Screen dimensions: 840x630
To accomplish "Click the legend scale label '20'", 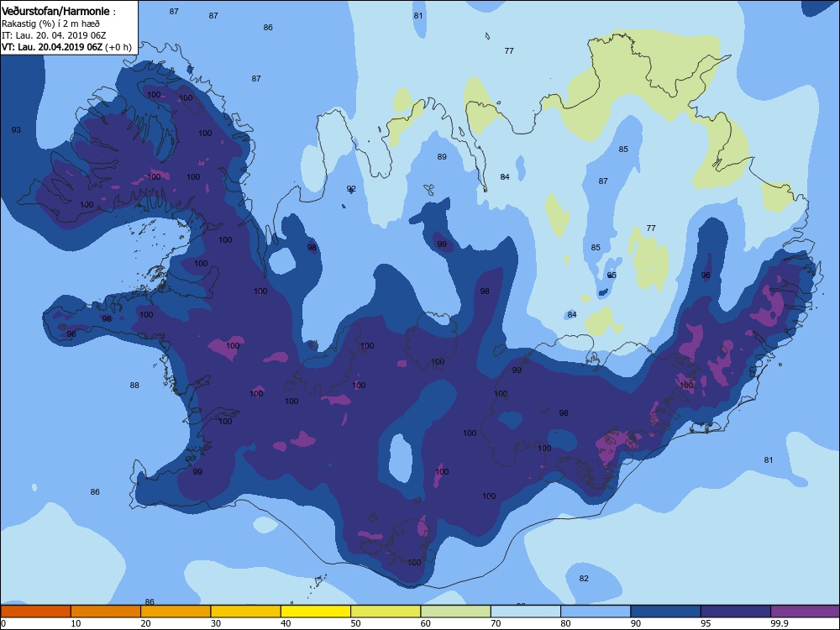I will 145,623.
